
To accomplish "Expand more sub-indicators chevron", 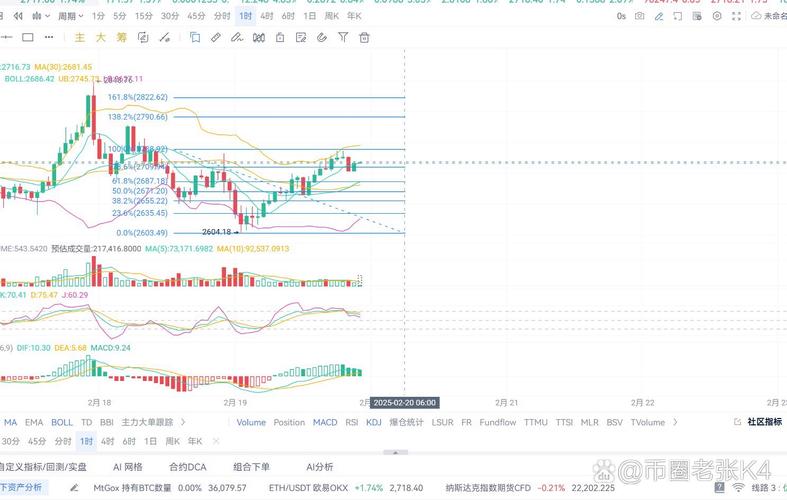I will coord(675,422).
